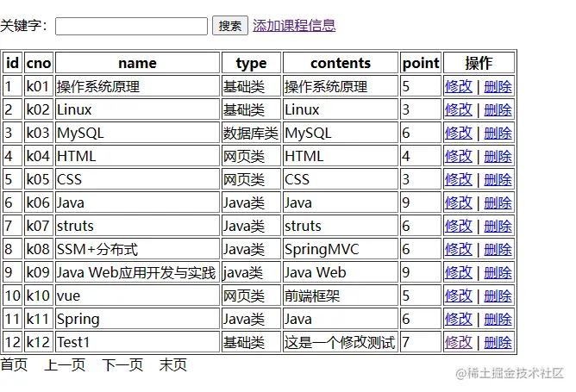Click the point value 7 cell

click(421, 342)
